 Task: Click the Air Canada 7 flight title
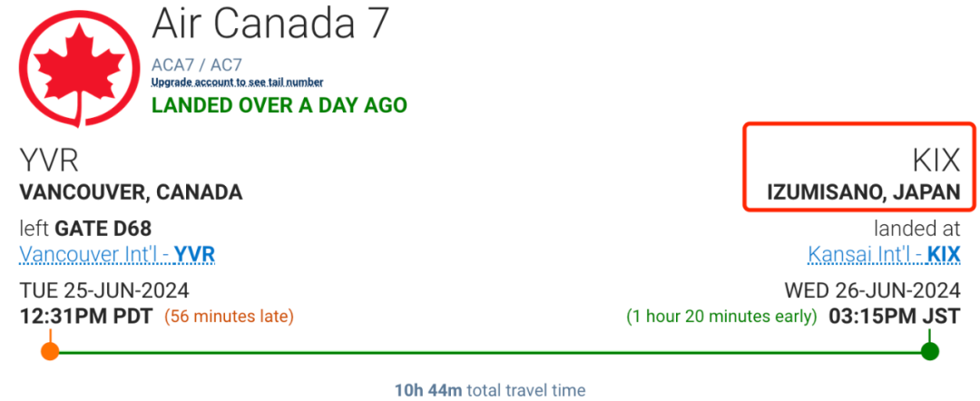tap(270, 25)
